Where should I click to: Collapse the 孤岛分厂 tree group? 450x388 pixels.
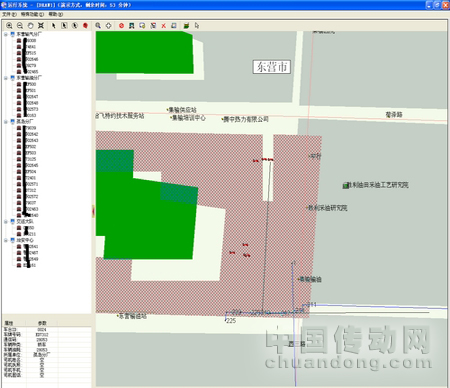(x=6, y=122)
